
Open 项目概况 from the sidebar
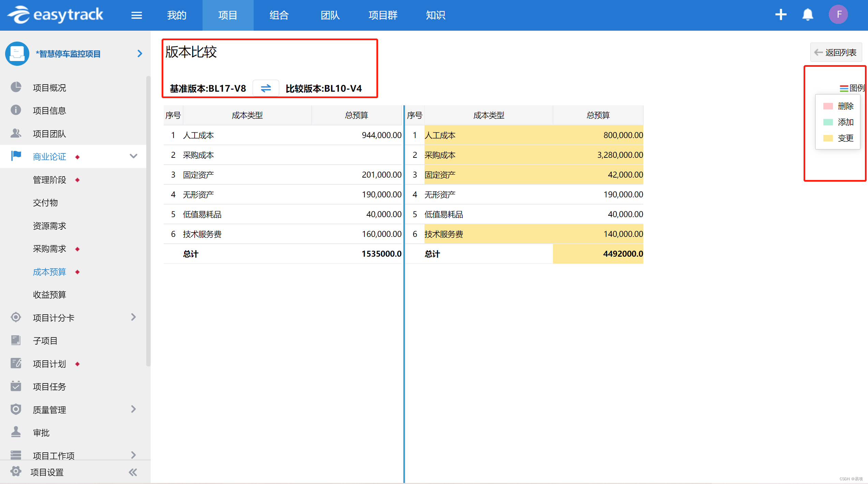49,88
